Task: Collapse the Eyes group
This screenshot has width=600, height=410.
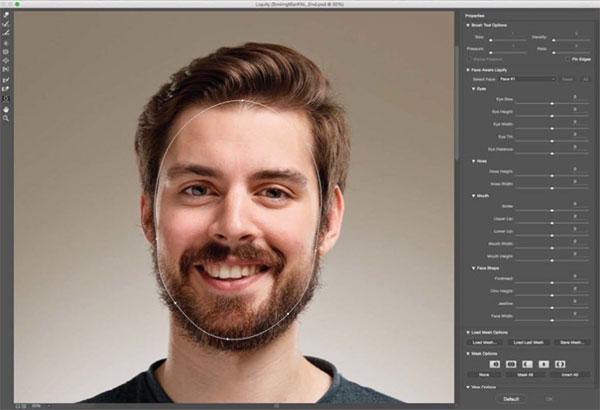Action: click(x=474, y=89)
